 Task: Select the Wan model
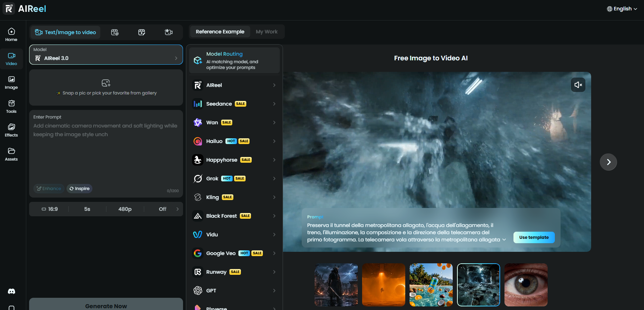tap(234, 122)
